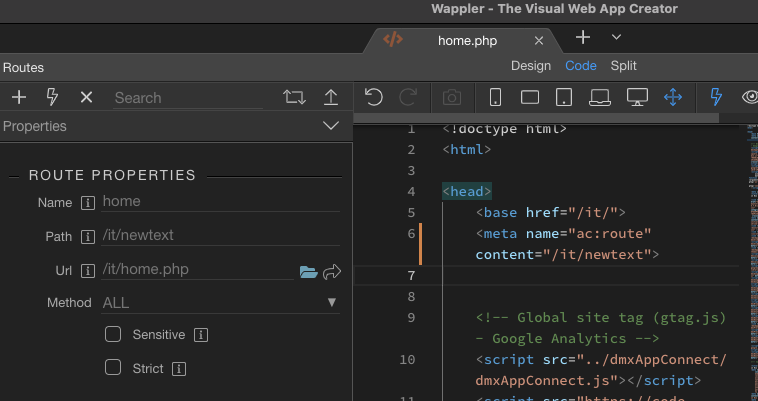The height and width of the screenshot is (401, 758).
Task: Click the code file icon beside home.php
Action: click(x=393, y=39)
